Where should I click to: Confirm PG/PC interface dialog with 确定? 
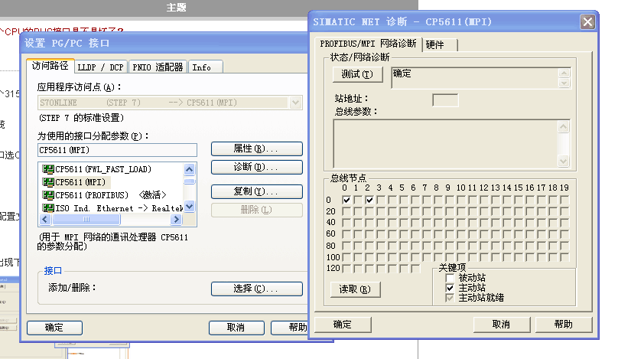54,328
